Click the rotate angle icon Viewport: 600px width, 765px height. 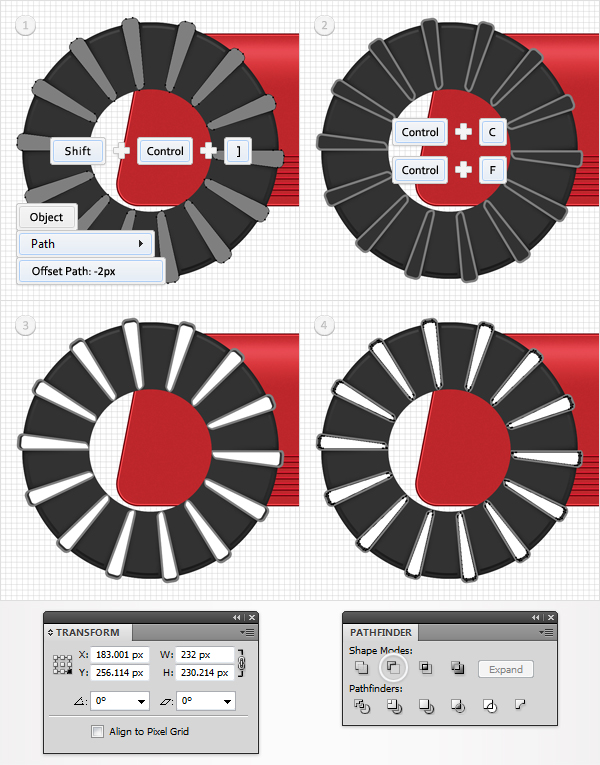[80, 702]
